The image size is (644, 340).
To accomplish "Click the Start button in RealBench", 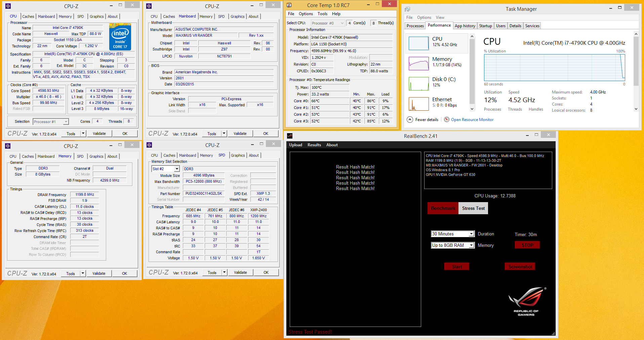I will pyautogui.click(x=457, y=267).
